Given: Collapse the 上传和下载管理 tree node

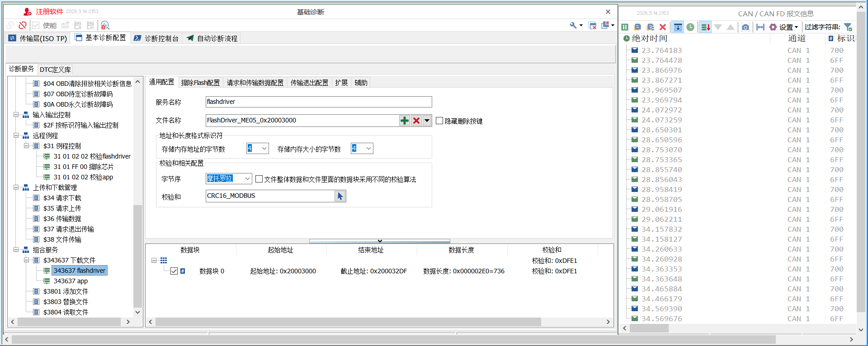Looking at the screenshot, I should [x=16, y=187].
